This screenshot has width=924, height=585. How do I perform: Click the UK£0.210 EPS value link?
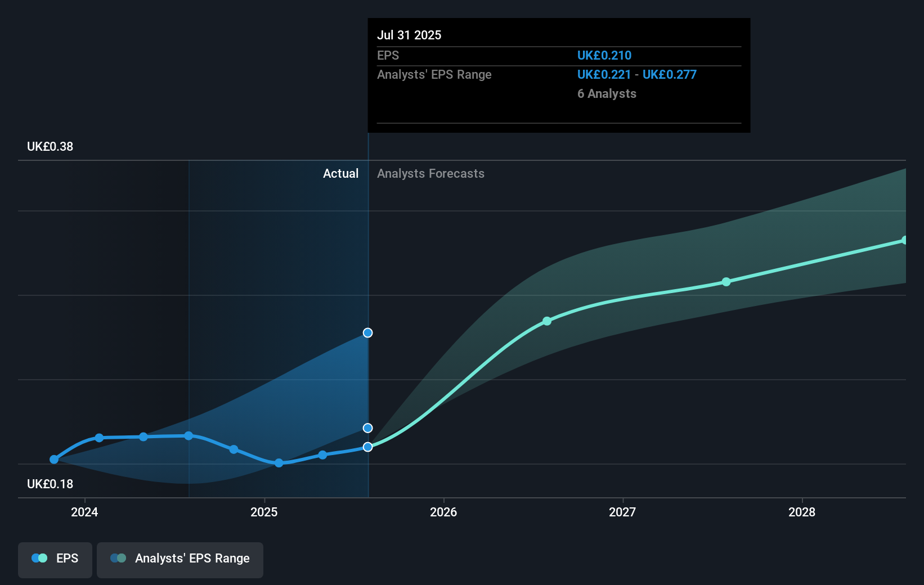tap(604, 55)
